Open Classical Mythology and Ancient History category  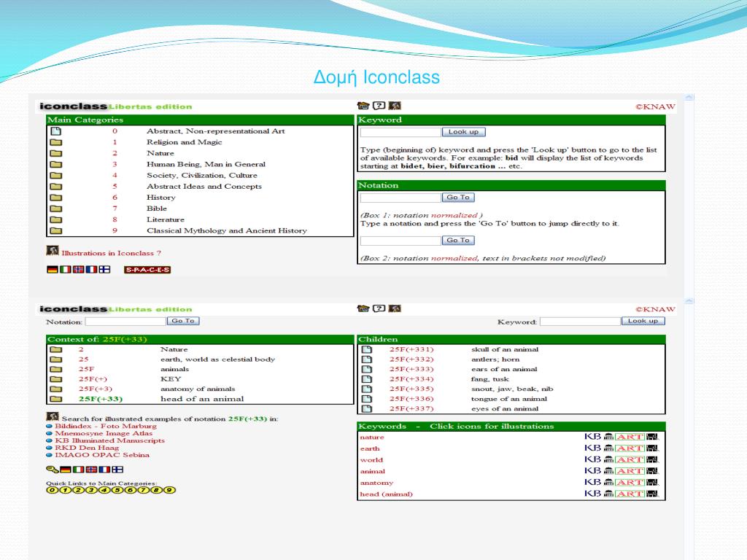(x=227, y=230)
